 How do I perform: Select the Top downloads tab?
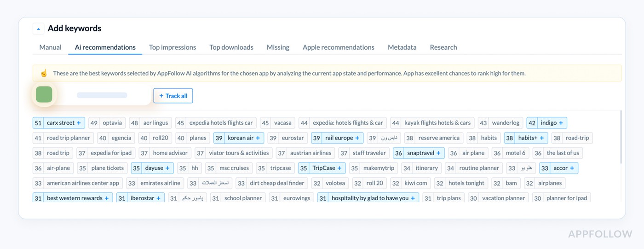click(x=231, y=47)
